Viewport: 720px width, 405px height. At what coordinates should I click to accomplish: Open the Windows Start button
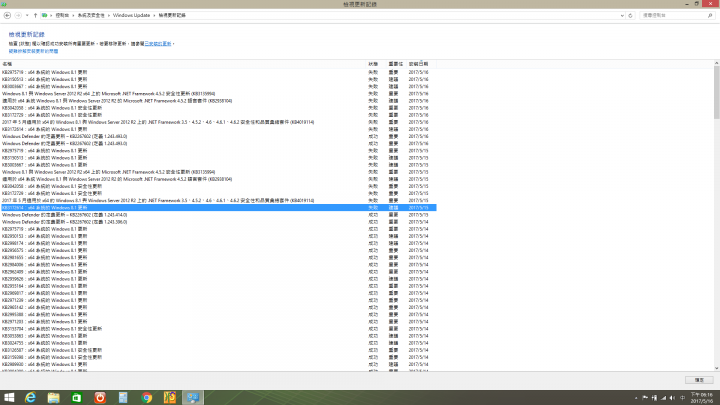[9, 398]
